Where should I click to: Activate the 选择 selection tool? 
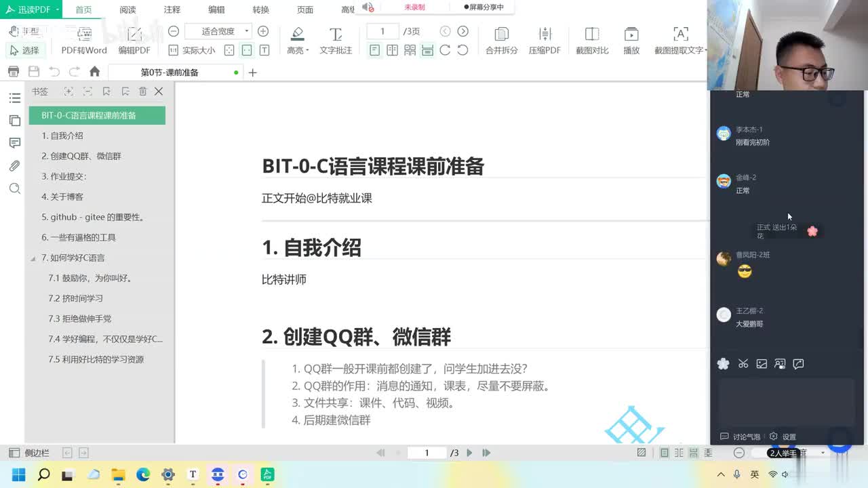point(25,50)
